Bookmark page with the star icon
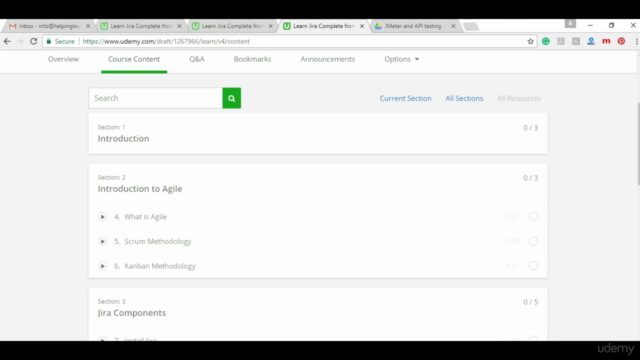The width and height of the screenshot is (640, 360). [x=530, y=41]
